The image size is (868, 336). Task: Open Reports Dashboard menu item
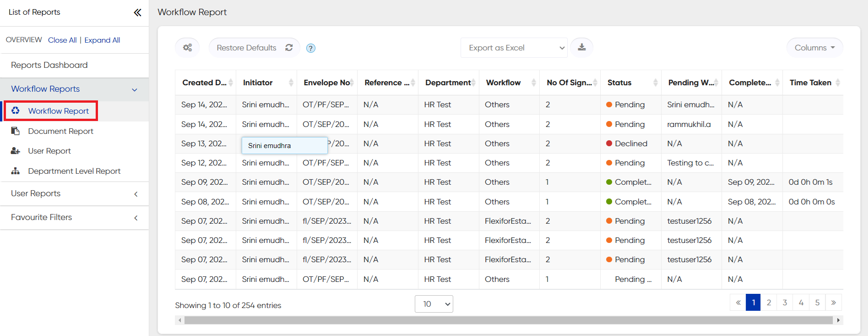(x=49, y=65)
